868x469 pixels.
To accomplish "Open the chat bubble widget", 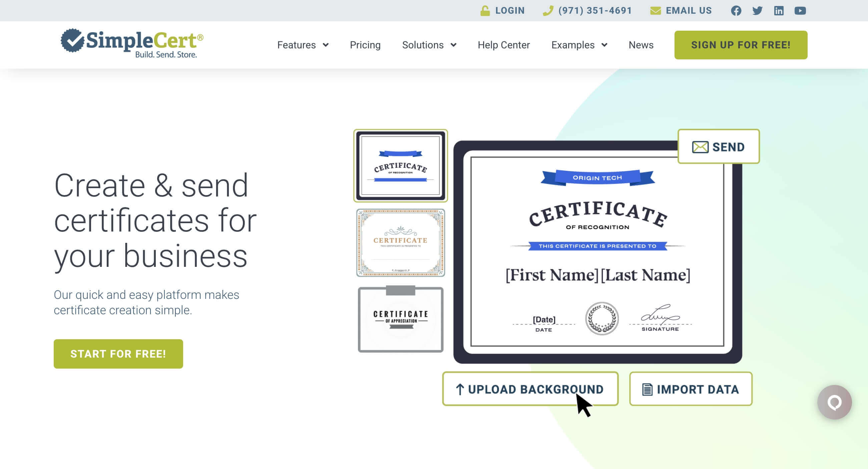I will point(834,402).
